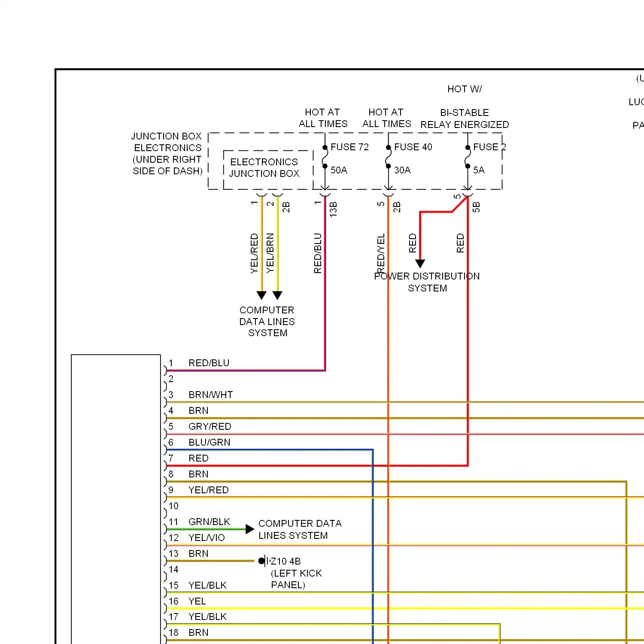644x644 pixels.
Task: Select pin 12 YEL/VIO label
Action: coord(207,538)
